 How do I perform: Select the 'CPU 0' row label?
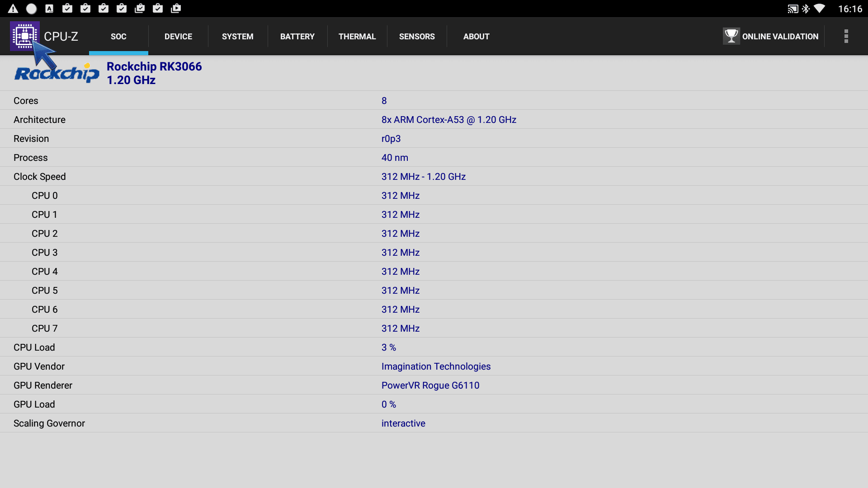[x=44, y=196]
